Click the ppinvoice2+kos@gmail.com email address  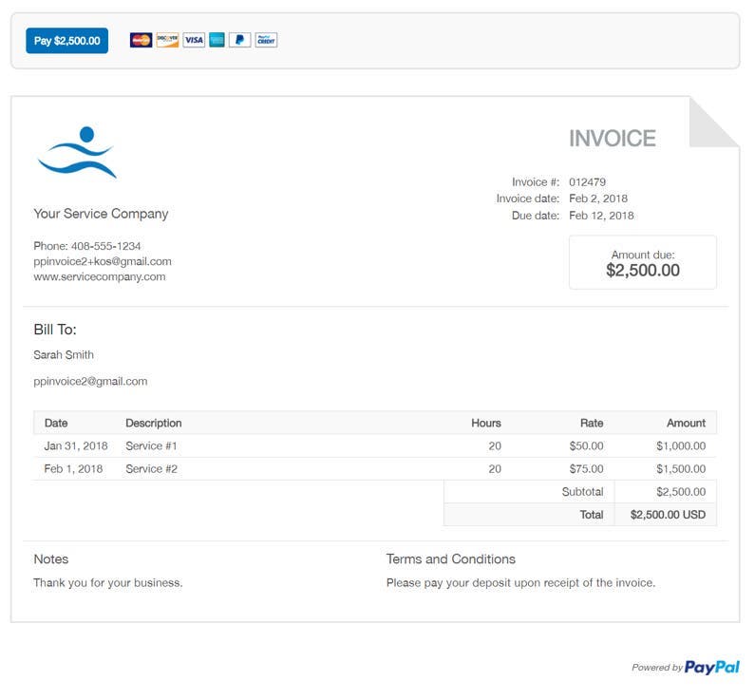point(103,261)
